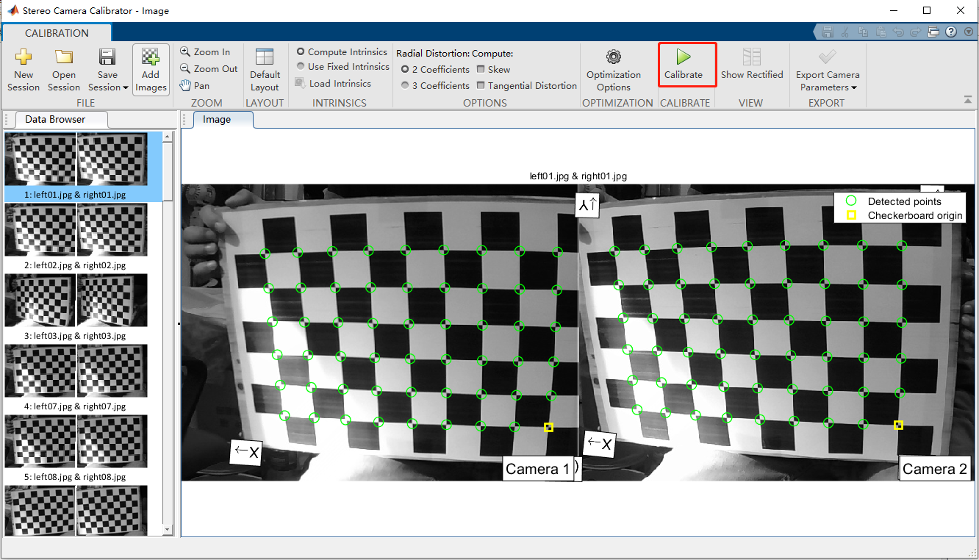Click the Data Browser scrollbar down arrow

coord(168,529)
